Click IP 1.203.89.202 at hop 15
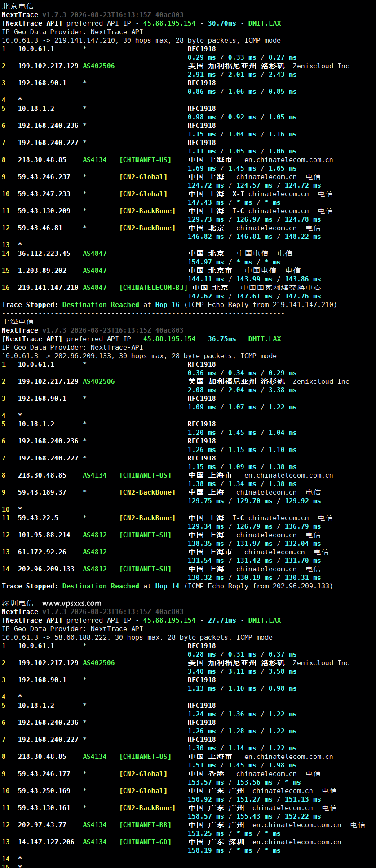This screenshot has height=868, width=376. (x=42, y=271)
